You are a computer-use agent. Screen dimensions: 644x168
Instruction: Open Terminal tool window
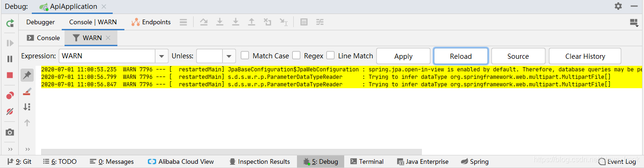(367, 161)
